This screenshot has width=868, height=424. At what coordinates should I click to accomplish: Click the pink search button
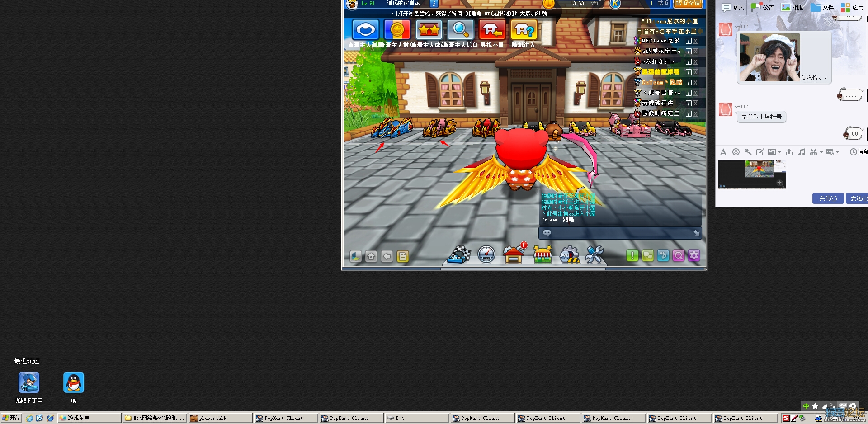(x=679, y=256)
